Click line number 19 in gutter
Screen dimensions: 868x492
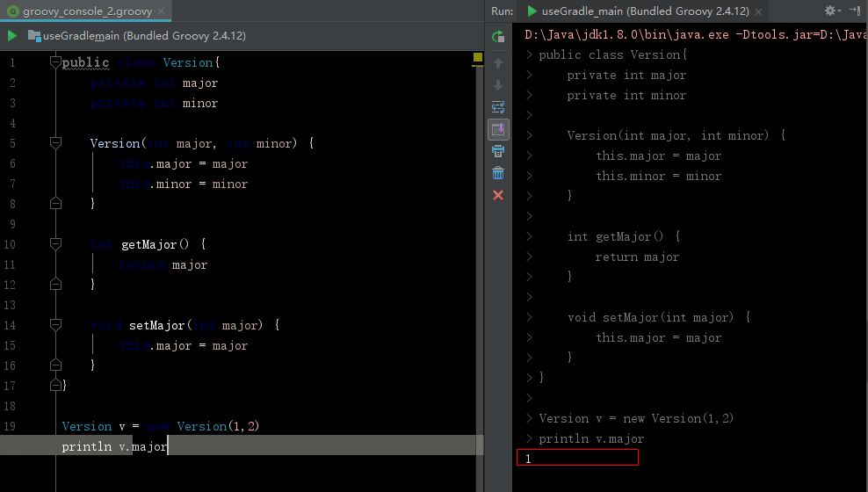coord(10,426)
